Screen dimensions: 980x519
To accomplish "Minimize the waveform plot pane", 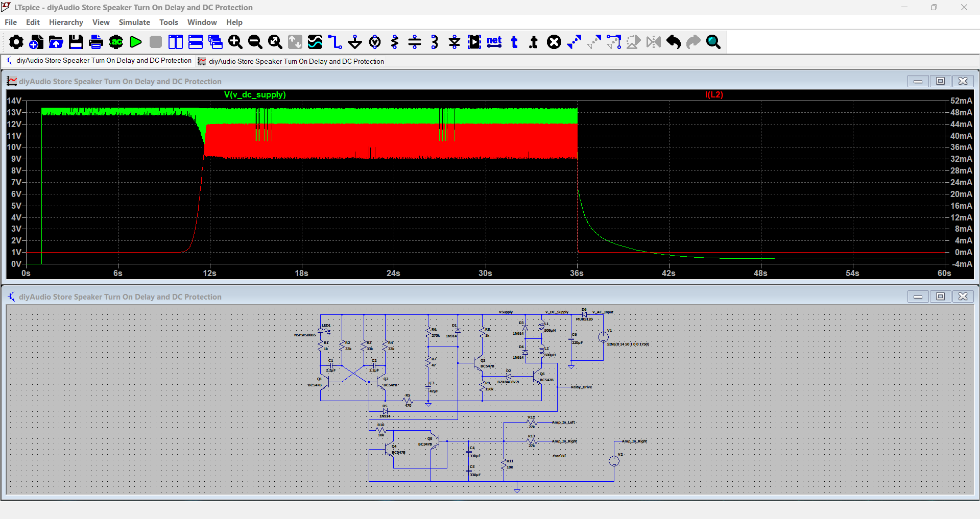I will 918,81.
